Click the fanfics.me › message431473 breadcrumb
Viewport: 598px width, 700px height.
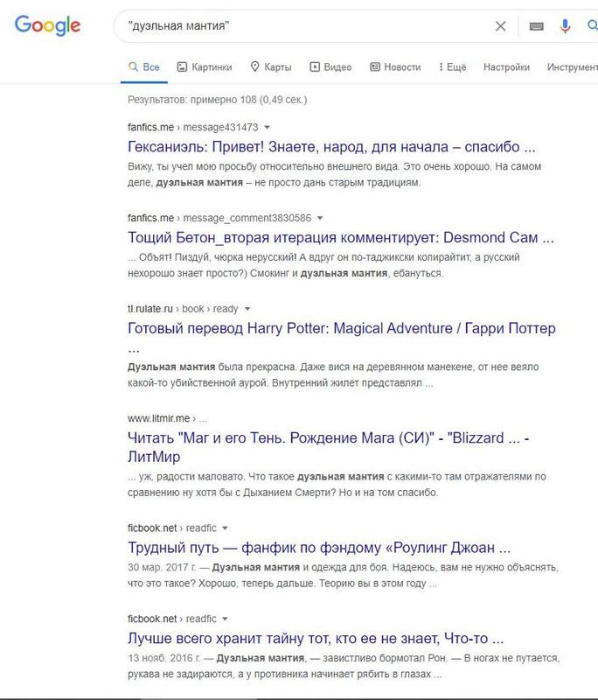pyautogui.click(x=192, y=127)
